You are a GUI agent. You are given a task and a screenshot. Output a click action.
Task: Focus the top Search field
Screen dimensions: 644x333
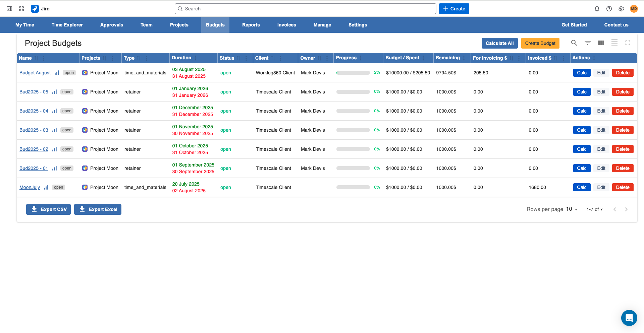pos(305,9)
